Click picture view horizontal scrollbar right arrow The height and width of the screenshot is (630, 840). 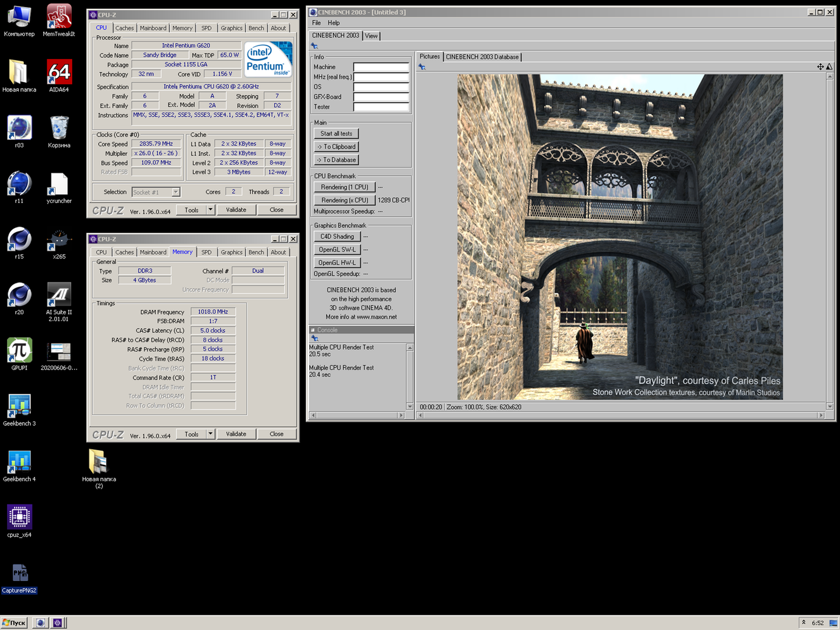(x=821, y=415)
